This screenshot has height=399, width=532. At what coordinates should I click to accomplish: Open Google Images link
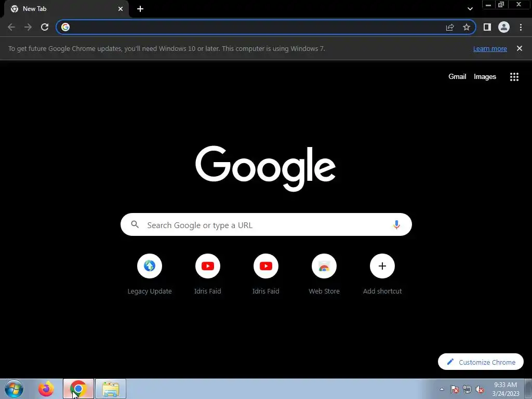point(485,77)
